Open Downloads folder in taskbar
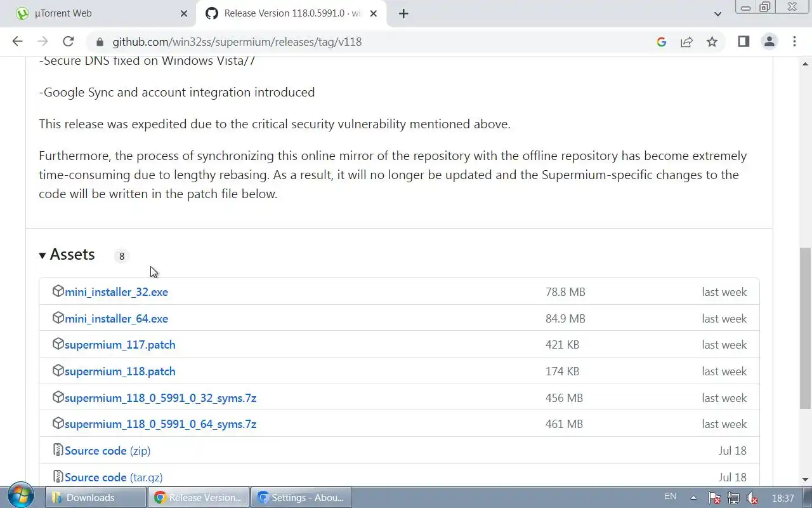812x508 pixels. (x=95, y=498)
